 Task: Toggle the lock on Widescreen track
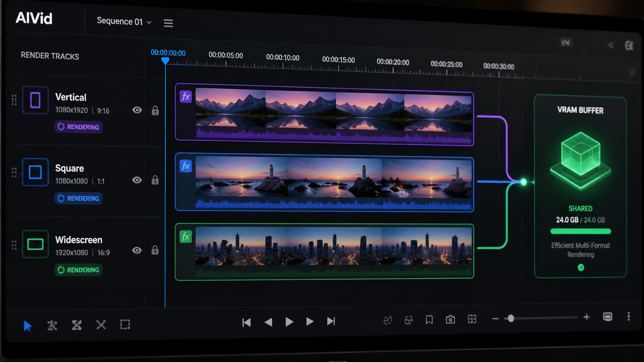[x=155, y=250]
